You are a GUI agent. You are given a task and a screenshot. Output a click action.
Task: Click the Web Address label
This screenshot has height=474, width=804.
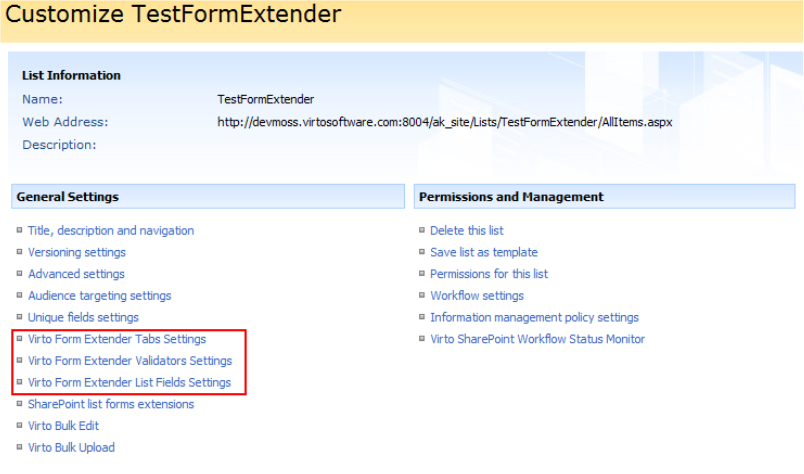point(65,122)
